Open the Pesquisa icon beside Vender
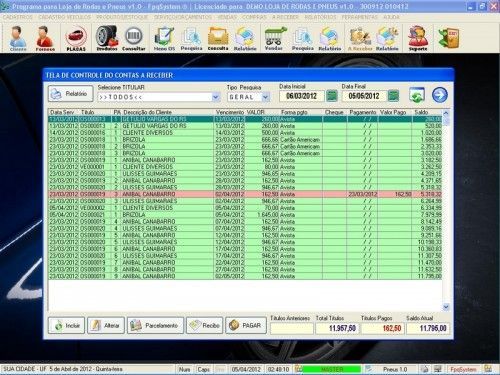This screenshot has height=375, width=500. (303, 38)
